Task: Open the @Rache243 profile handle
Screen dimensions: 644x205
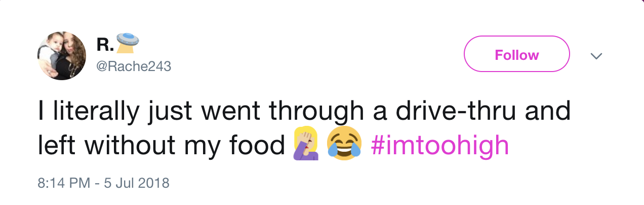Action: (x=134, y=66)
